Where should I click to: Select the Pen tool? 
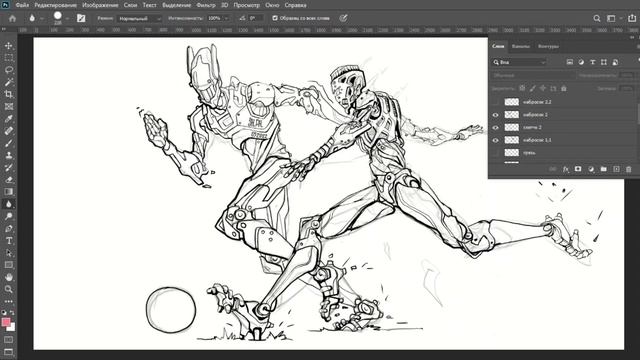tap(9, 229)
